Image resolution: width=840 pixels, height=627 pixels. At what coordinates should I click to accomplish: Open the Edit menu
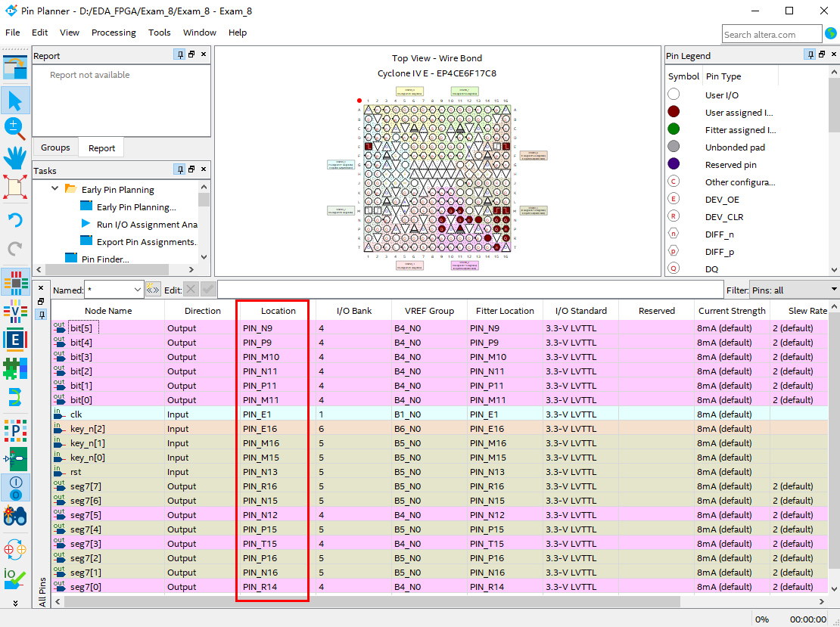pyautogui.click(x=39, y=33)
